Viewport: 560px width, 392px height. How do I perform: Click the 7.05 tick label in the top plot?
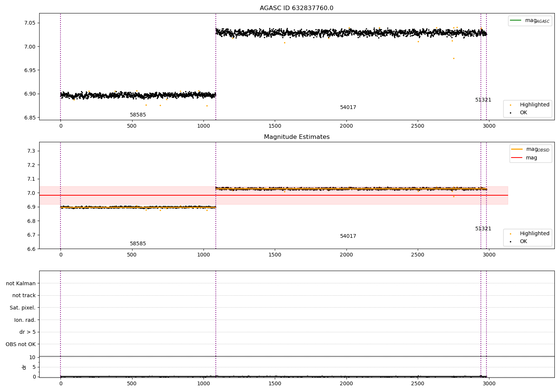click(29, 23)
